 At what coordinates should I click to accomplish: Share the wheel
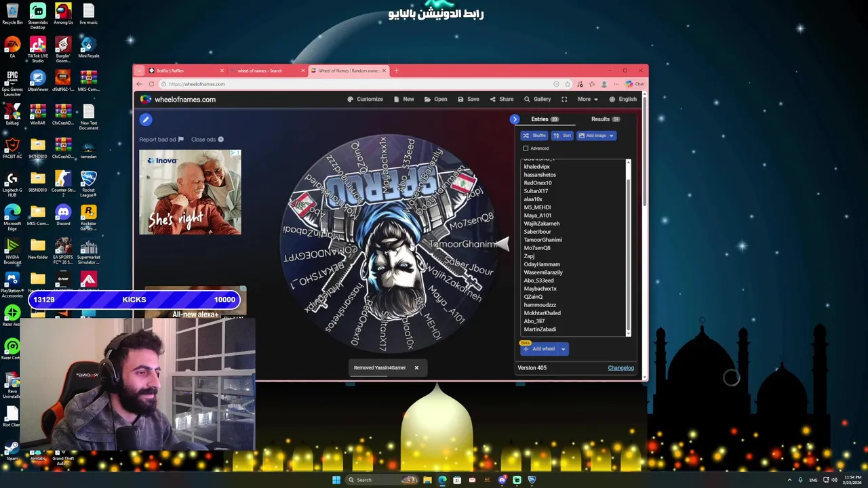coord(501,99)
